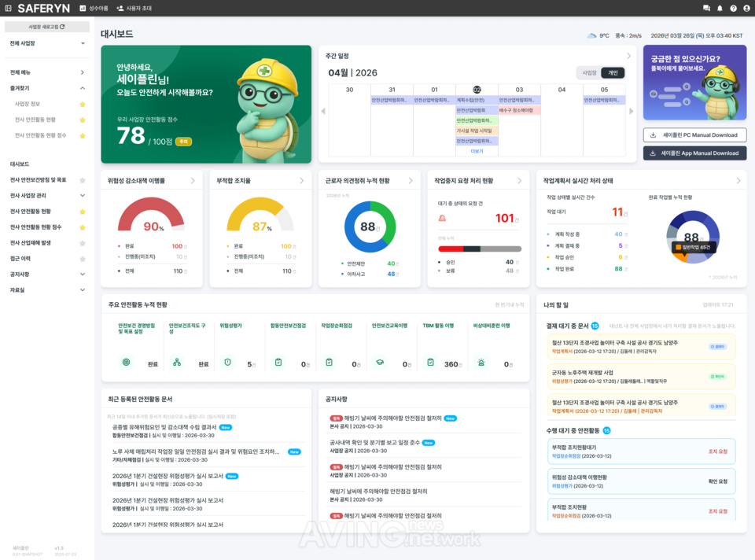The height and width of the screenshot is (560, 755).
Task: Click the 합동안전보건점검 clipboard icon
Action: click(x=278, y=362)
